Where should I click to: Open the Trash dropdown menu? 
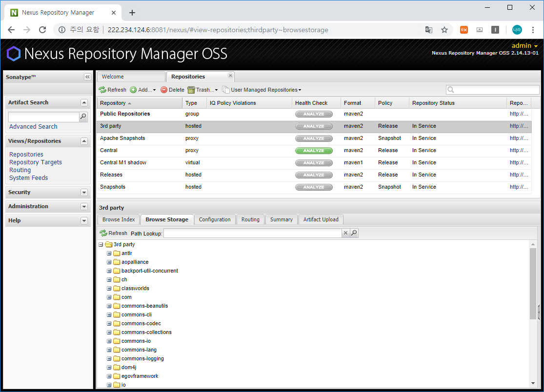click(x=202, y=90)
